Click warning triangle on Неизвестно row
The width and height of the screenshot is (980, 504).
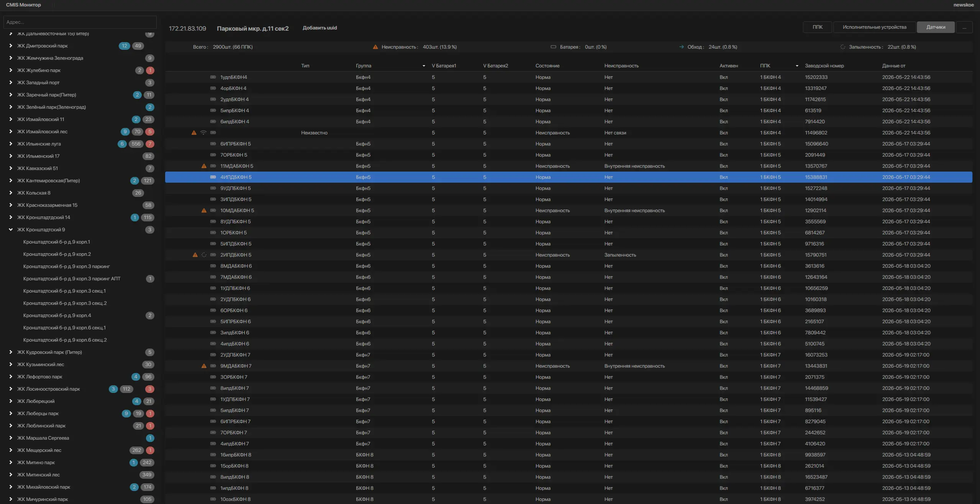194,133
